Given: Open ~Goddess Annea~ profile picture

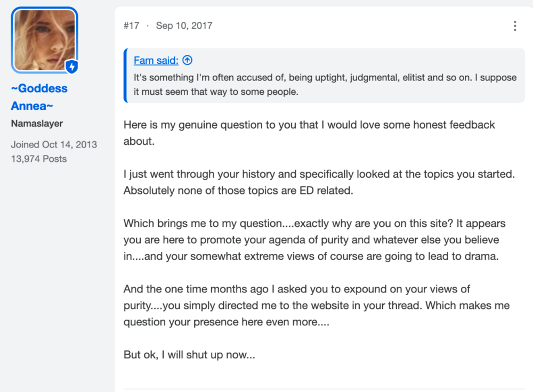Looking at the screenshot, I should click(45, 40).
